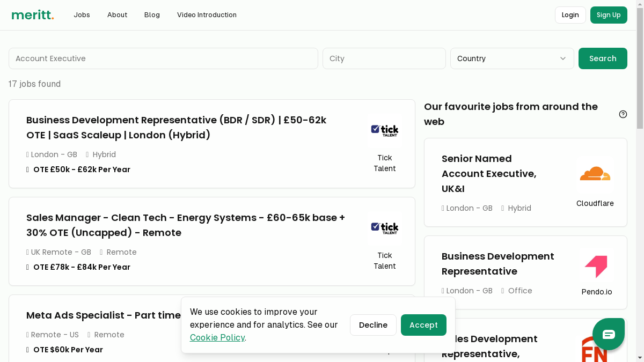
Task: Click the meritt logo
Action: 33,15
